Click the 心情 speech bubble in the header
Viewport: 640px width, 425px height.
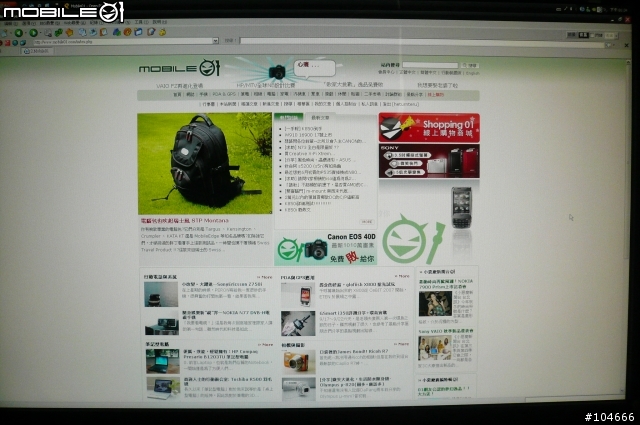coord(314,67)
